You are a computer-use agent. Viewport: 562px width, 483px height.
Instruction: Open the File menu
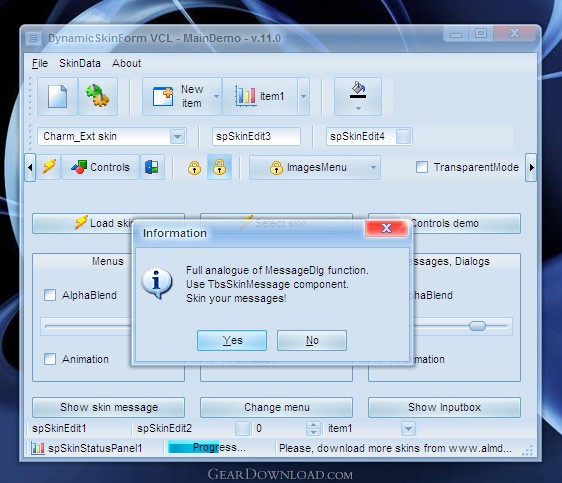coord(40,63)
